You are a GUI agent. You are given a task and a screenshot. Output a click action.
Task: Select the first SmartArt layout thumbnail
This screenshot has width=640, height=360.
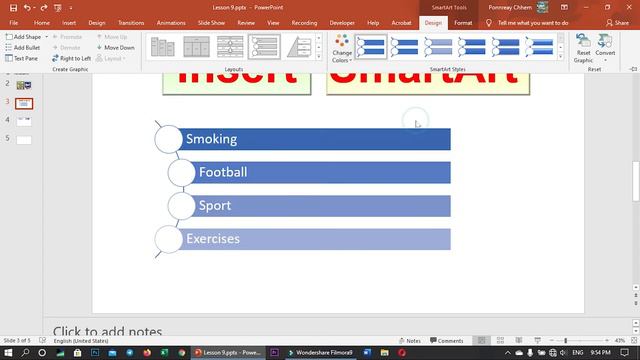[x=162, y=47]
